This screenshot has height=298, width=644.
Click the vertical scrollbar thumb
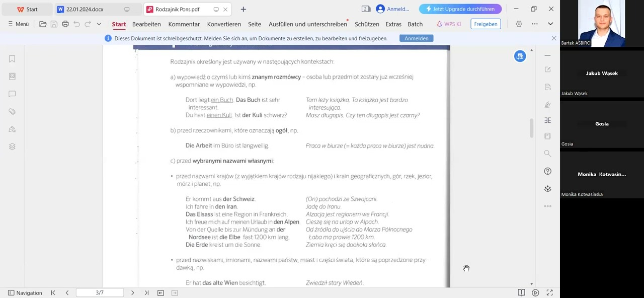tap(532, 128)
